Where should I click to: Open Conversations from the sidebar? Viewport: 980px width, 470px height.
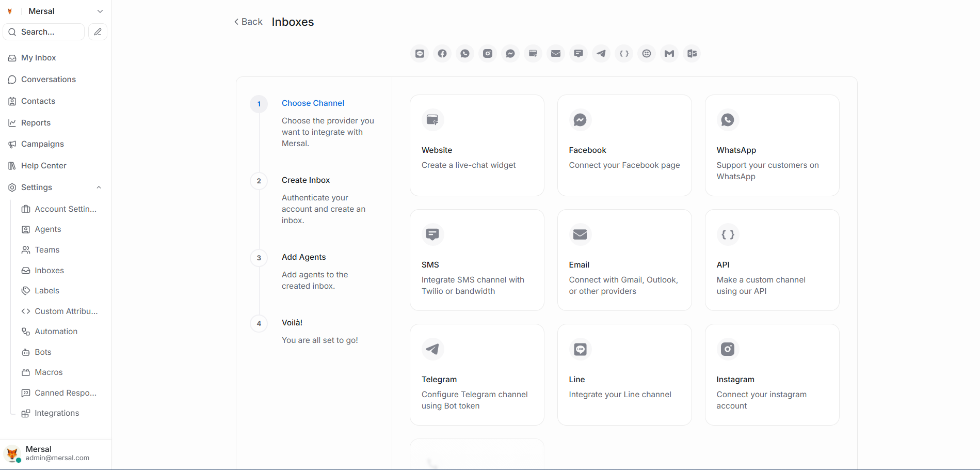tap(47, 79)
